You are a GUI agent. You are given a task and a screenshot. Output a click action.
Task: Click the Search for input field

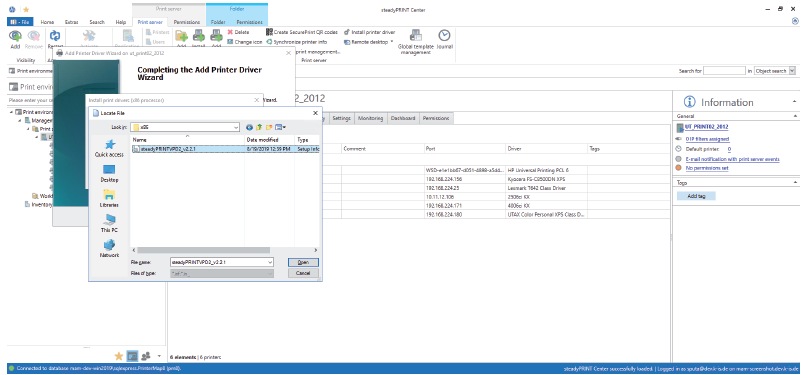(x=724, y=71)
